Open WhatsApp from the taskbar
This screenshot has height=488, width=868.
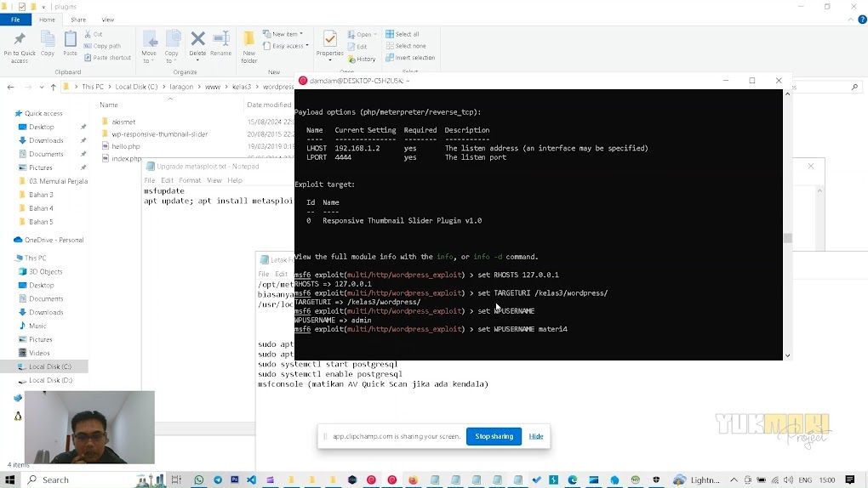(x=199, y=479)
